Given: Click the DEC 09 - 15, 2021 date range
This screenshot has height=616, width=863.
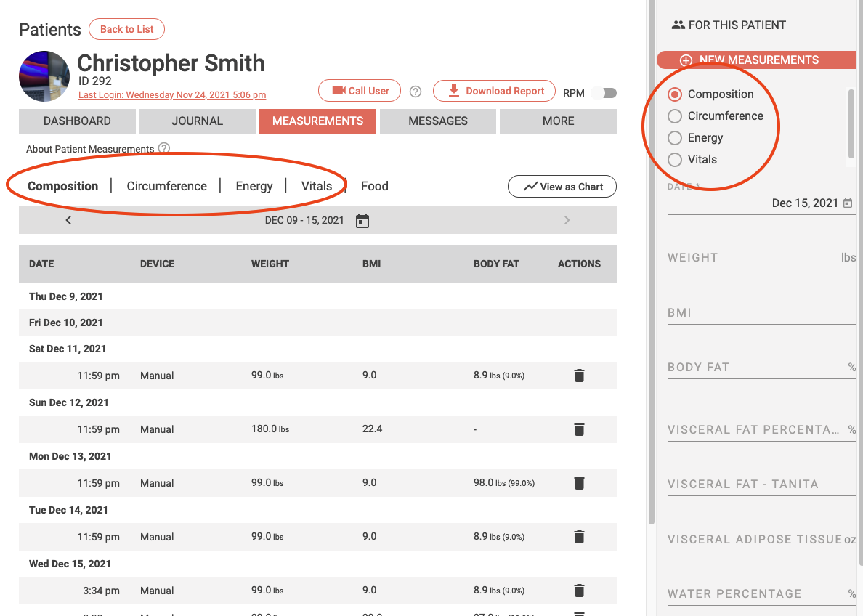Looking at the screenshot, I should [304, 220].
